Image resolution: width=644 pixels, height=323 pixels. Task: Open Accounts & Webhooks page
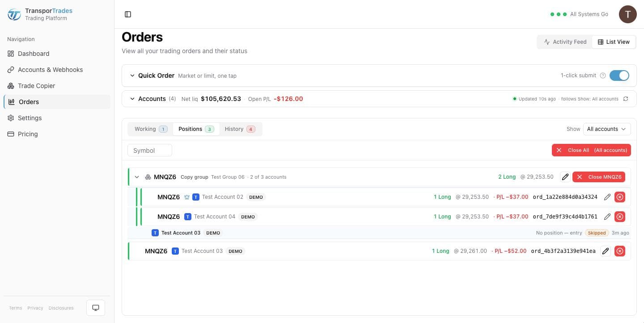coord(57,70)
